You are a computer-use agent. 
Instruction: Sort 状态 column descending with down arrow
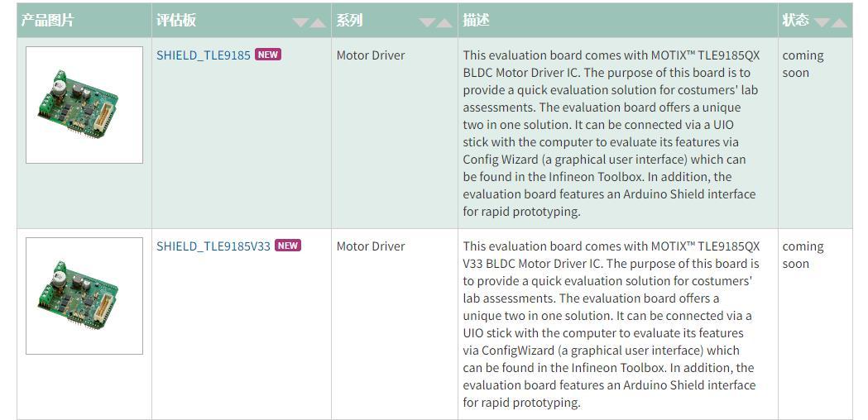(822, 22)
